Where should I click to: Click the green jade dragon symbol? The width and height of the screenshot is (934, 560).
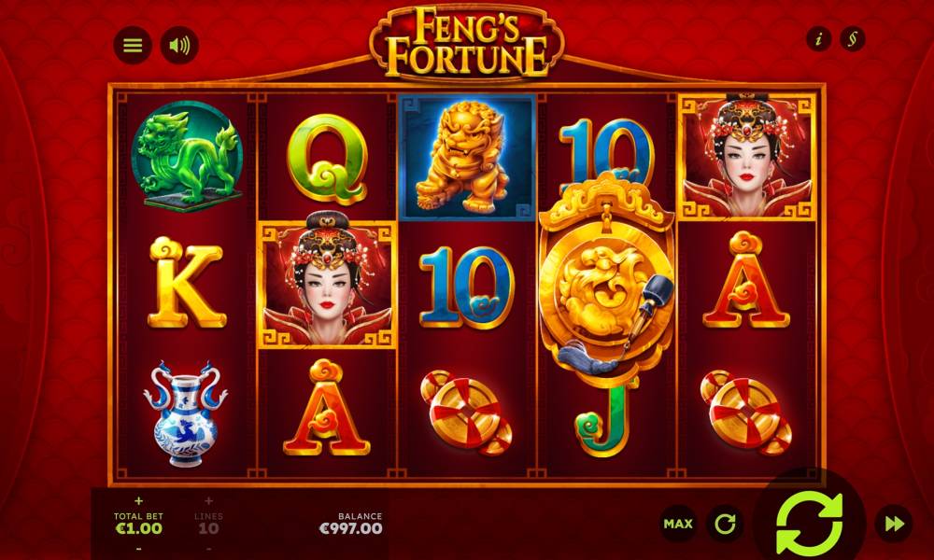click(187, 156)
